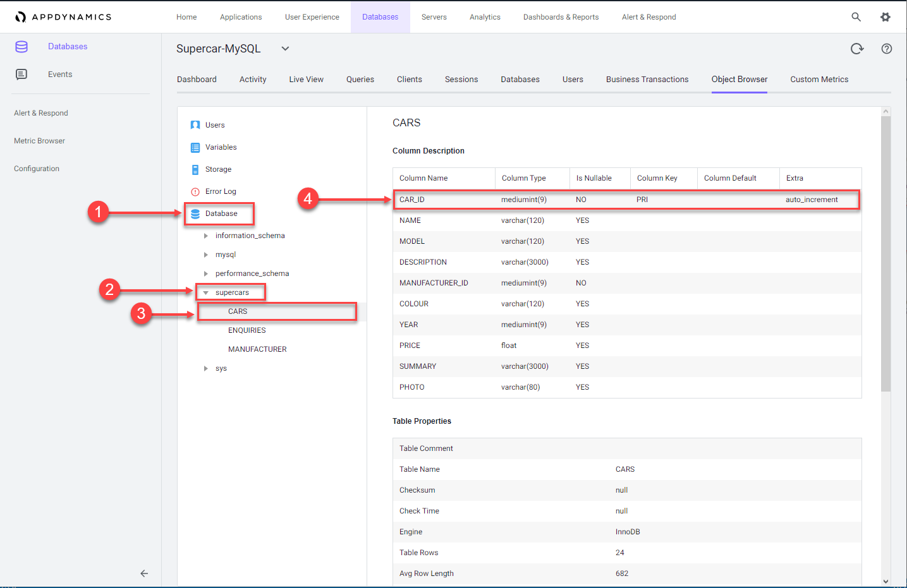Open the Applications menu

[241, 17]
